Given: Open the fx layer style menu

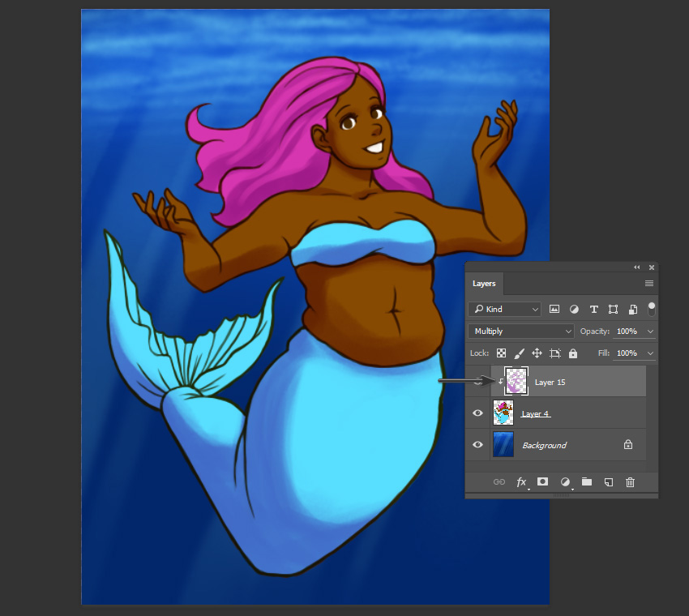Looking at the screenshot, I should [521, 482].
